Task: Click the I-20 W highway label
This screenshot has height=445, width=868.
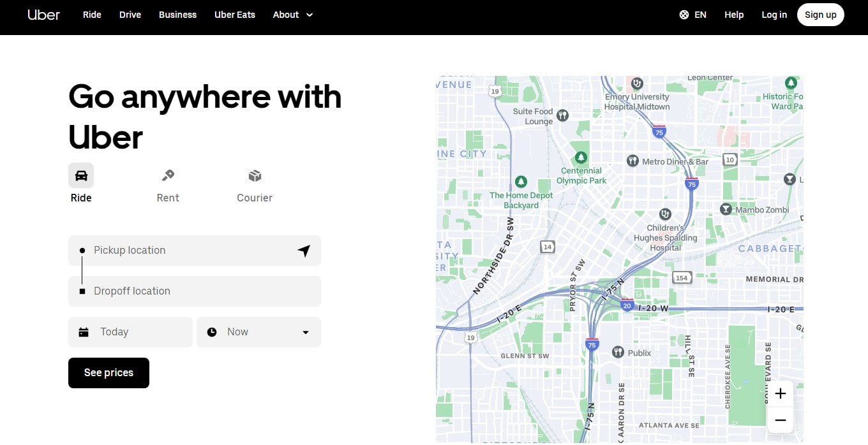Action: point(653,309)
